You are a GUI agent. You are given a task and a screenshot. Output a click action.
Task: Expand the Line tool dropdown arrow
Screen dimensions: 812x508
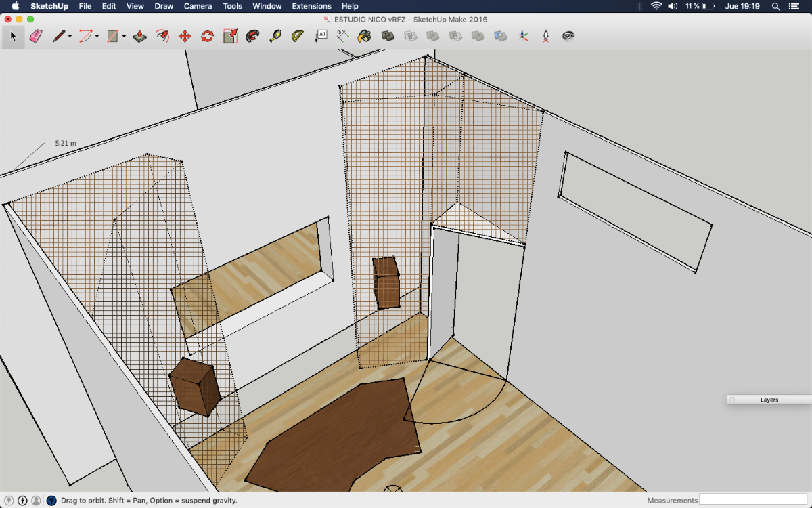coord(70,37)
